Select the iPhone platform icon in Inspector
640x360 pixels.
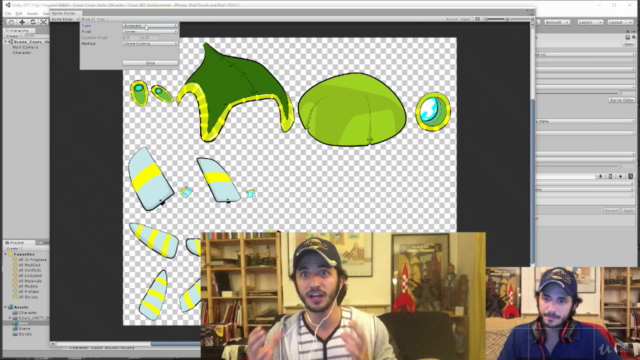coord(611,176)
